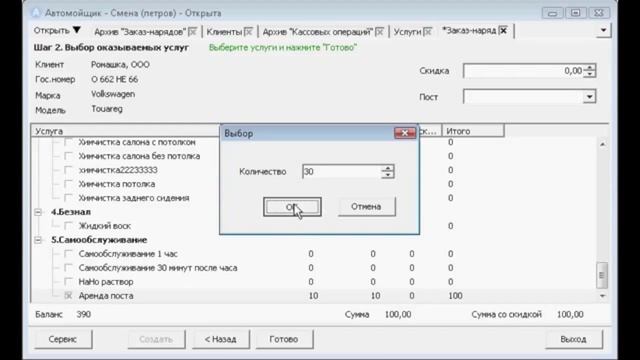
Task: Click the balance value 390
Action: (84, 314)
